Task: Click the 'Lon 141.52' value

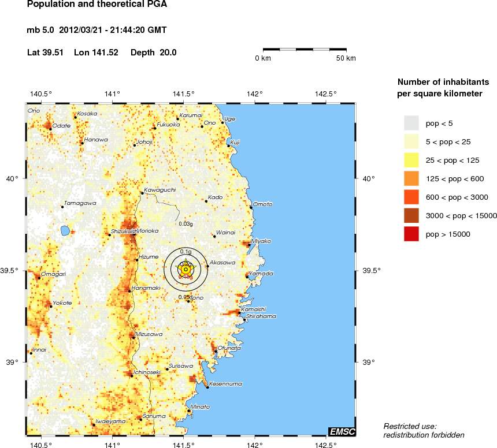Action: [x=96, y=53]
